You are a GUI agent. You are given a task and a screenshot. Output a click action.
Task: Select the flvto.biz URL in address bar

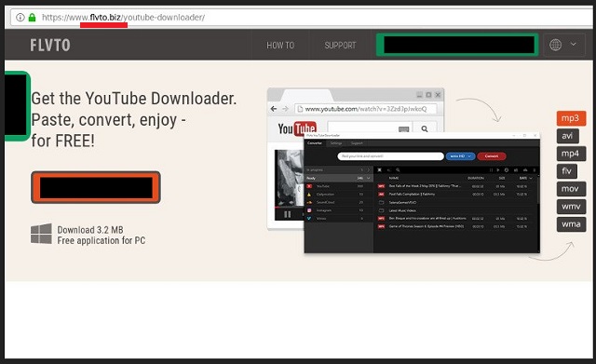123,17
